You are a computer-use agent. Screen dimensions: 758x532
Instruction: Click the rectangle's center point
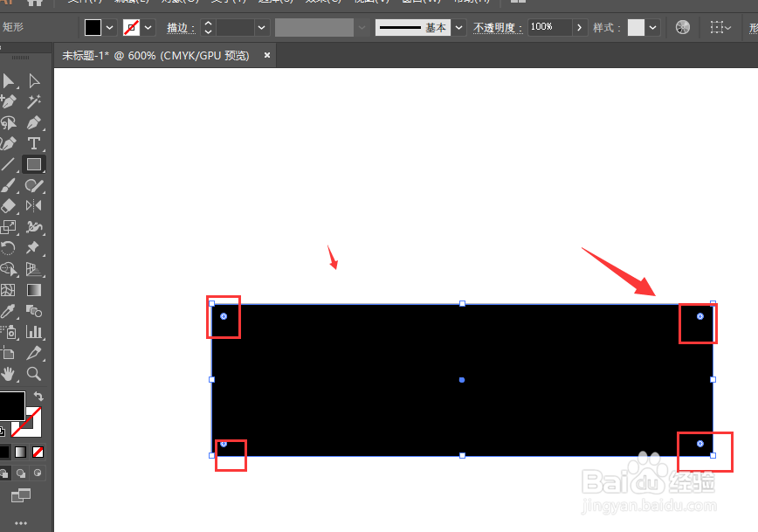coord(462,380)
